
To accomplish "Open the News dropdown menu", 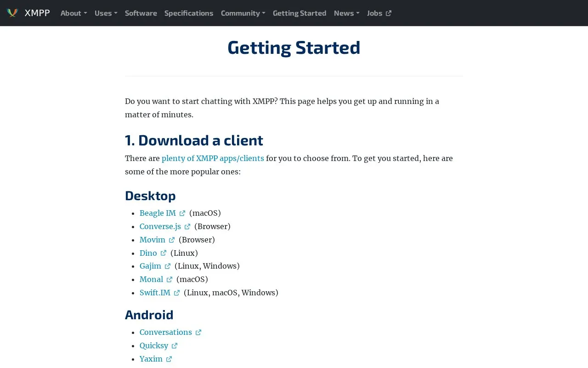I will (x=347, y=13).
